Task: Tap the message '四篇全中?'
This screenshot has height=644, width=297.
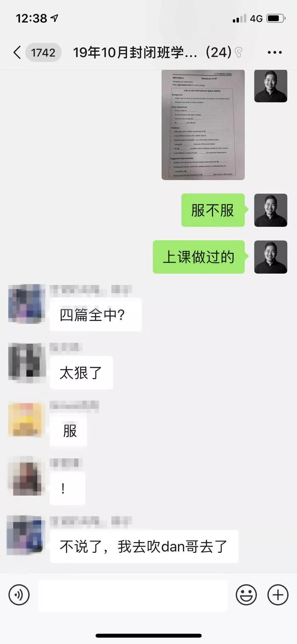Action: click(x=95, y=315)
